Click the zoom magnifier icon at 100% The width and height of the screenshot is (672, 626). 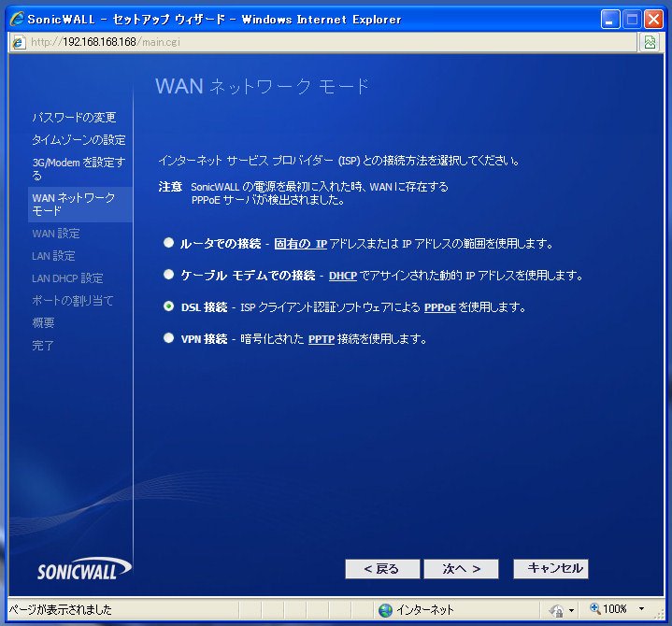pyautogui.click(x=594, y=608)
